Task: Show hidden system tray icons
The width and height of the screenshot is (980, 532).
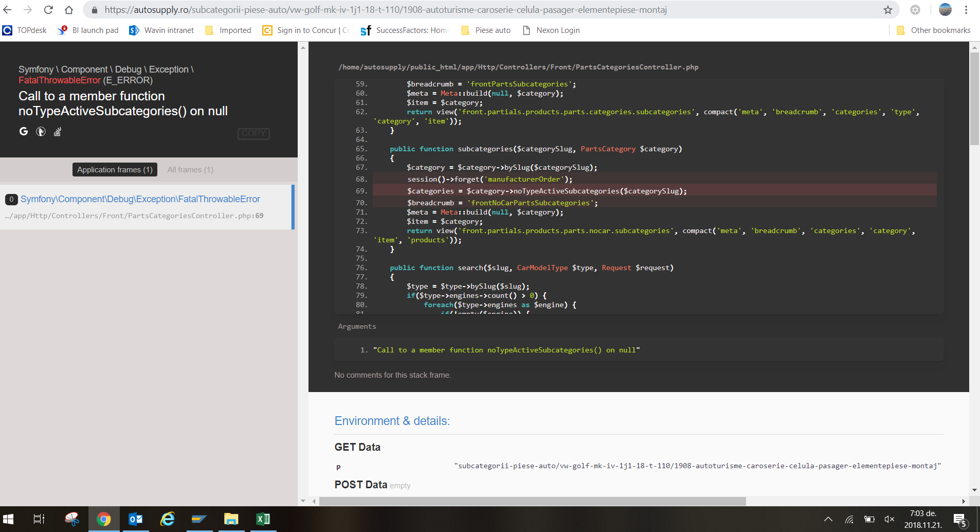Action: tap(828, 519)
